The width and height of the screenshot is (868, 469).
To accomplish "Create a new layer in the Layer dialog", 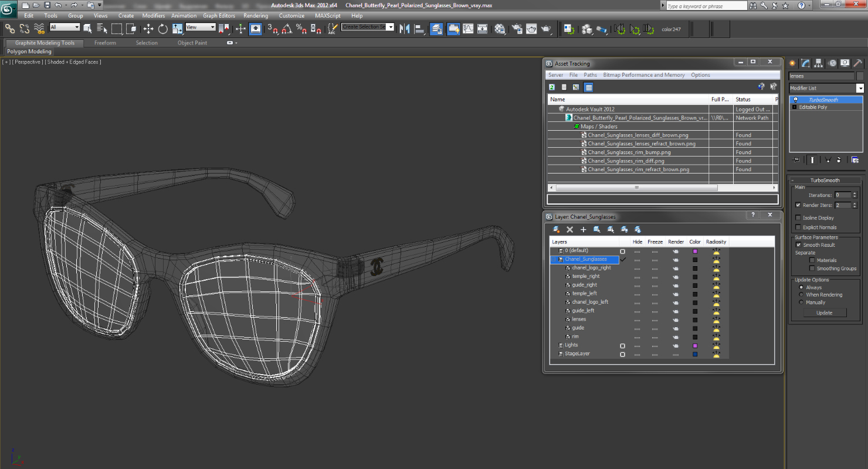I will click(556, 229).
